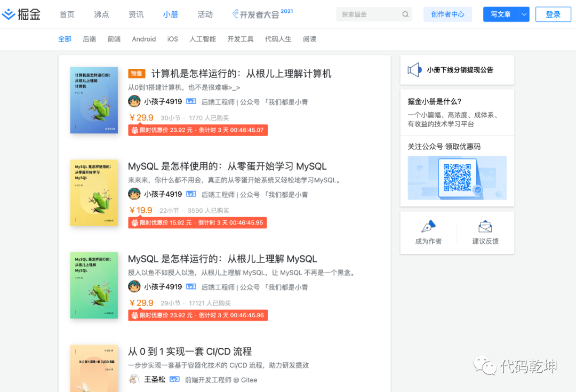Screen dimensions: 576x392
Task: Click the search magnifier icon
Action: (405, 14)
